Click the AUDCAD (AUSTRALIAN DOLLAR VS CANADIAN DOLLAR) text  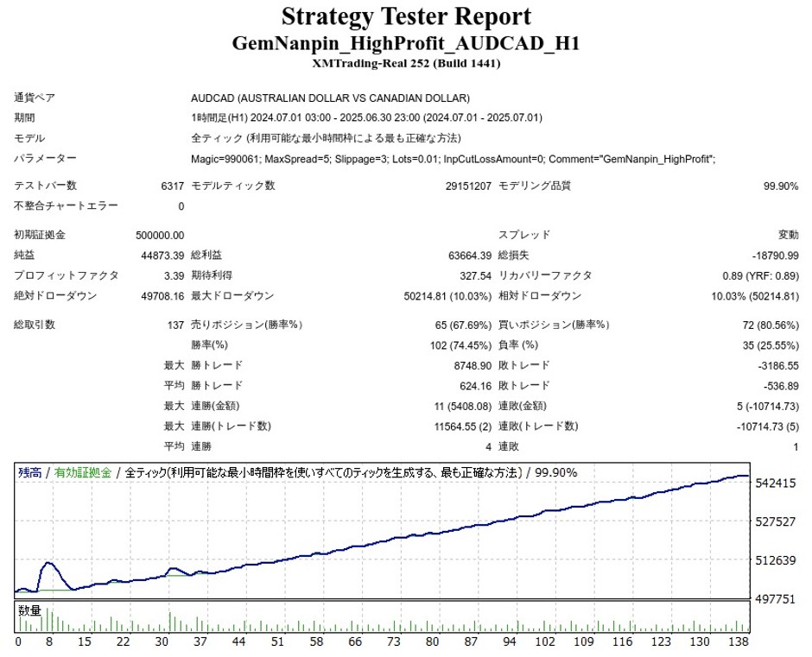[330, 98]
